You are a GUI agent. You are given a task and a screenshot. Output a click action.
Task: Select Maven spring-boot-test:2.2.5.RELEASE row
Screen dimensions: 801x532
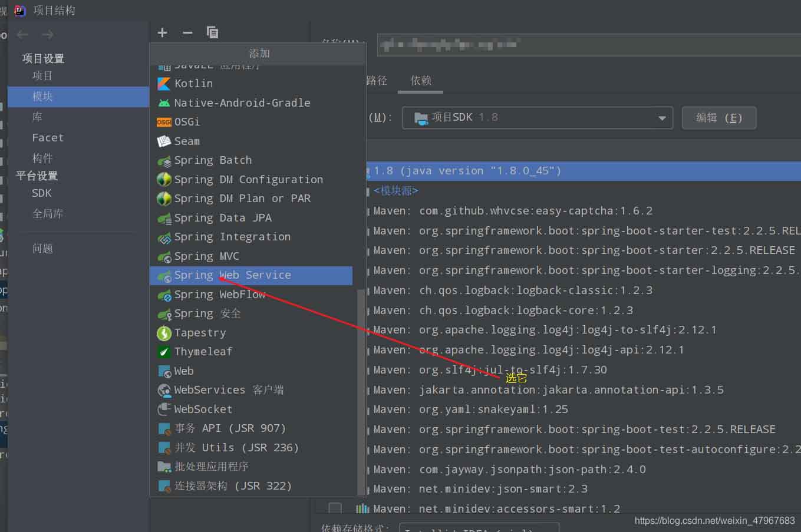click(584, 429)
